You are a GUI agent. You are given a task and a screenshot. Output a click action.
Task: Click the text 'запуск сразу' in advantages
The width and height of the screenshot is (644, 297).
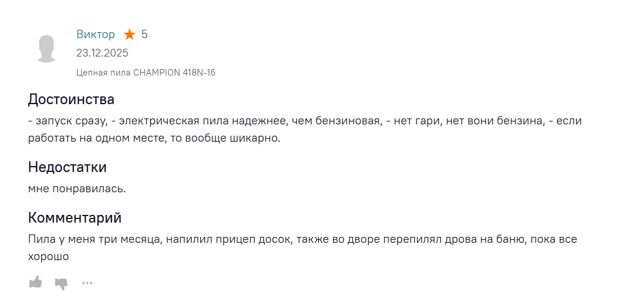70,121
